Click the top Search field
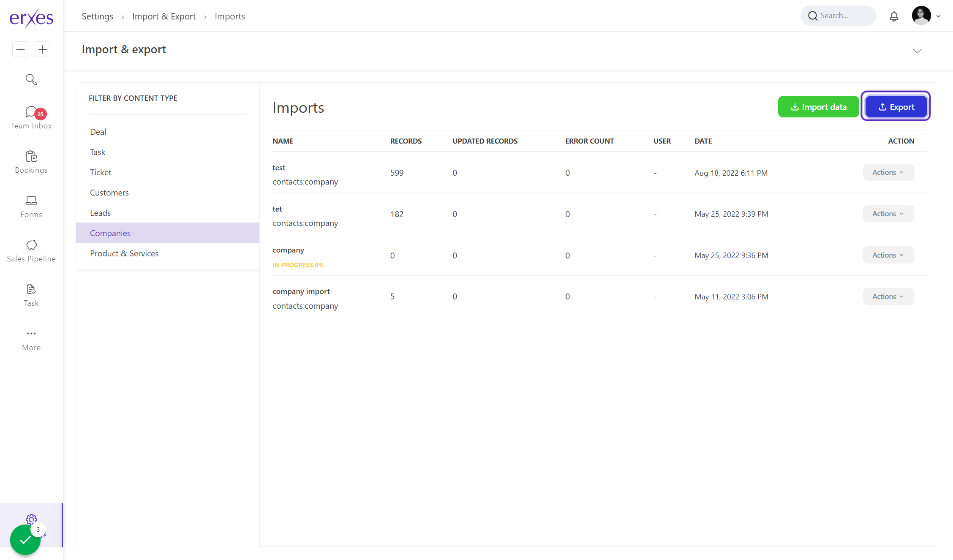Image resolution: width=953 pixels, height=560 pixels. pos(839,16)
